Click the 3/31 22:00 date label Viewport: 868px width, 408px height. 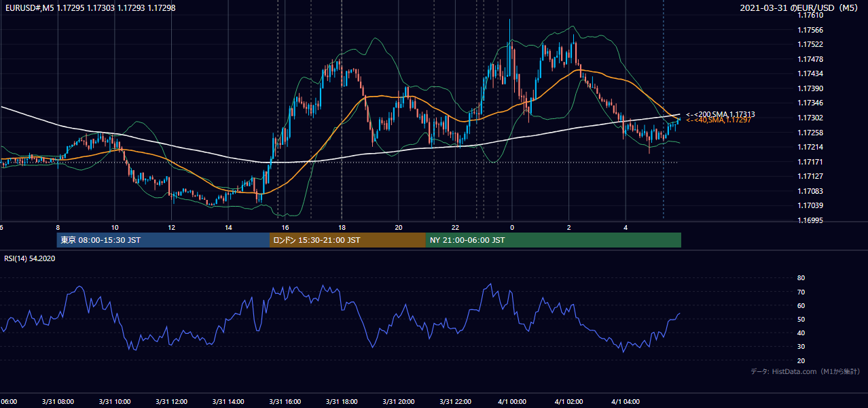tap(456, 402)
